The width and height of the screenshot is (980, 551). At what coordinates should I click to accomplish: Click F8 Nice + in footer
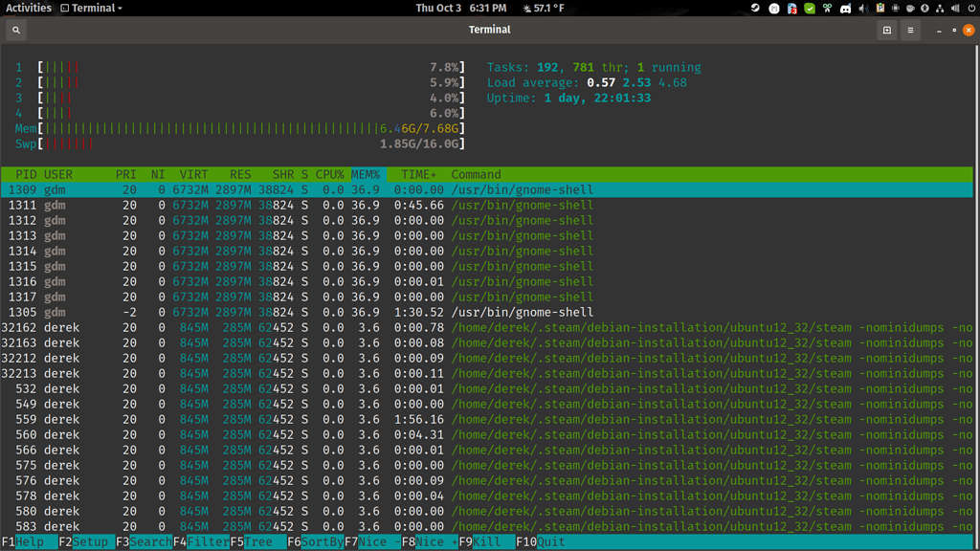(430, 541)
